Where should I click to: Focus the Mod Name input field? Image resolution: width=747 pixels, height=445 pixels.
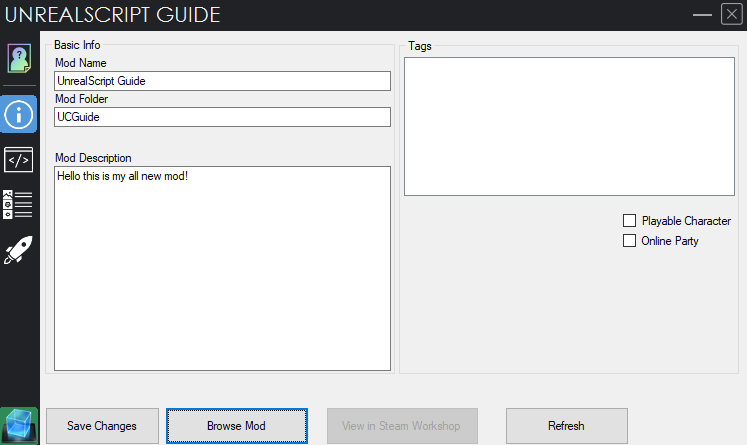coord(222,81)
